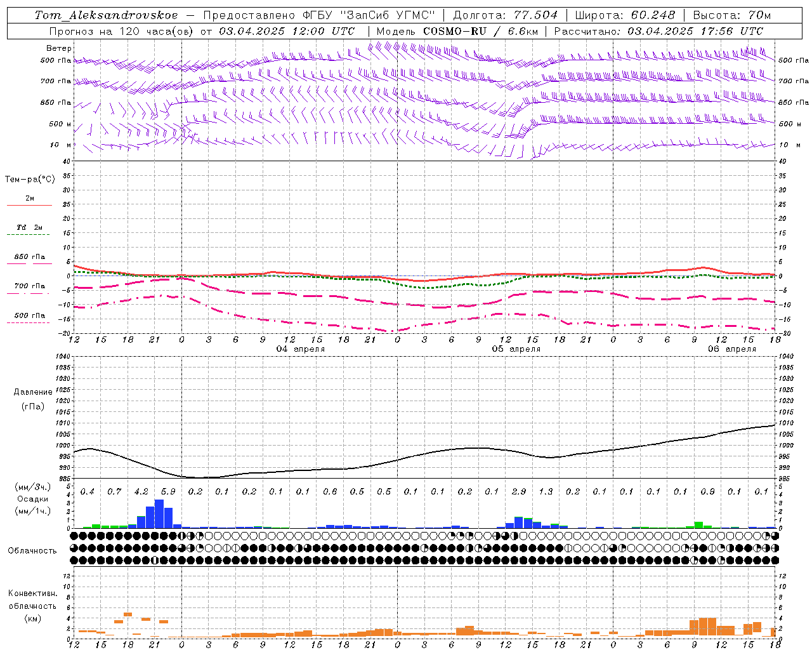The height and width of the screenshot is (650, 812).
Task: Click the 'Td 2м' dew point legend entry
Action: point(30,227)
